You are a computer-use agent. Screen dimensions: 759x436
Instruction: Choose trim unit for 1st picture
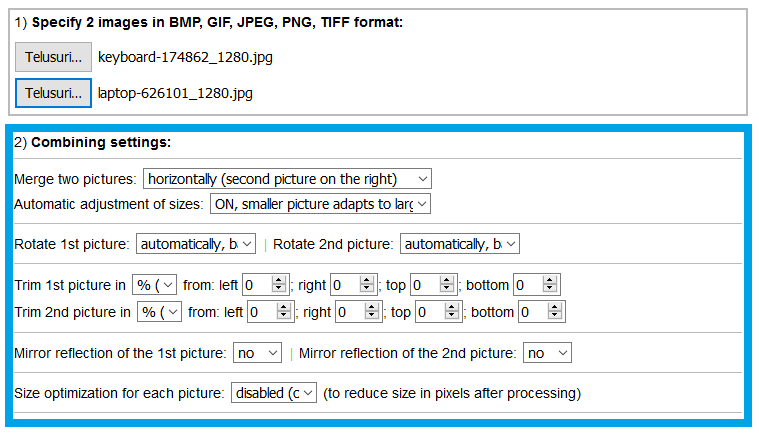pyautogui.click(x=154, y=285)
